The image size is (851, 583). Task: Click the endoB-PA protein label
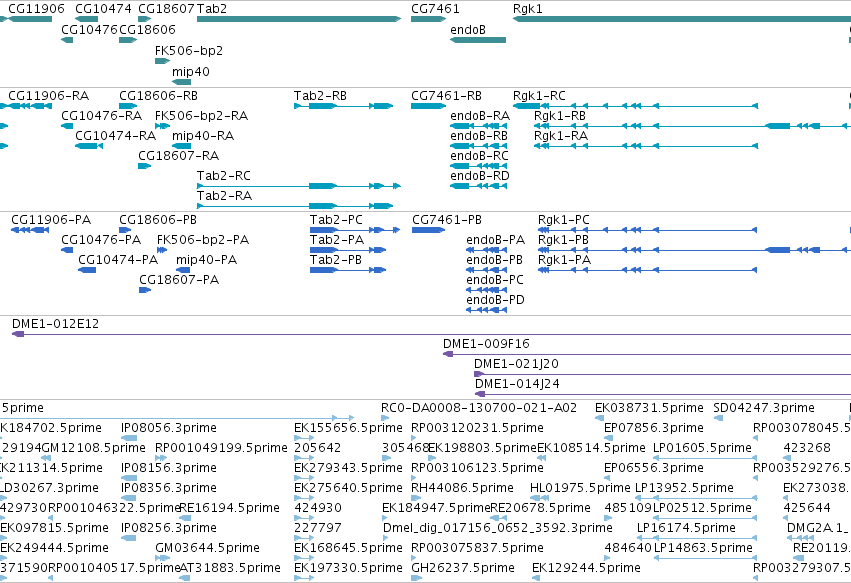coord(496,240)
